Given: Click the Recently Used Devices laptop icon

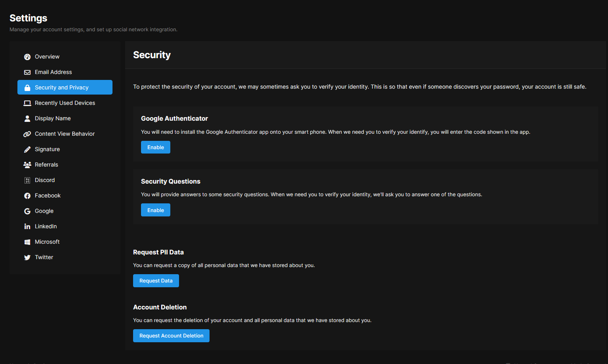Looking at the screenshot, I should click(27, 103).
